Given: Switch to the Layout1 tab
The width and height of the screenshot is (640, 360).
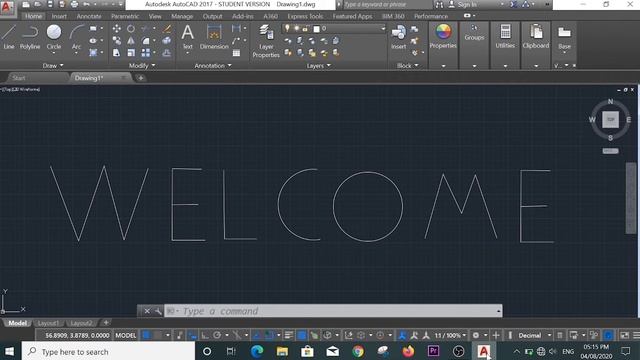Looking at the screenshot, I should (48, 323).
